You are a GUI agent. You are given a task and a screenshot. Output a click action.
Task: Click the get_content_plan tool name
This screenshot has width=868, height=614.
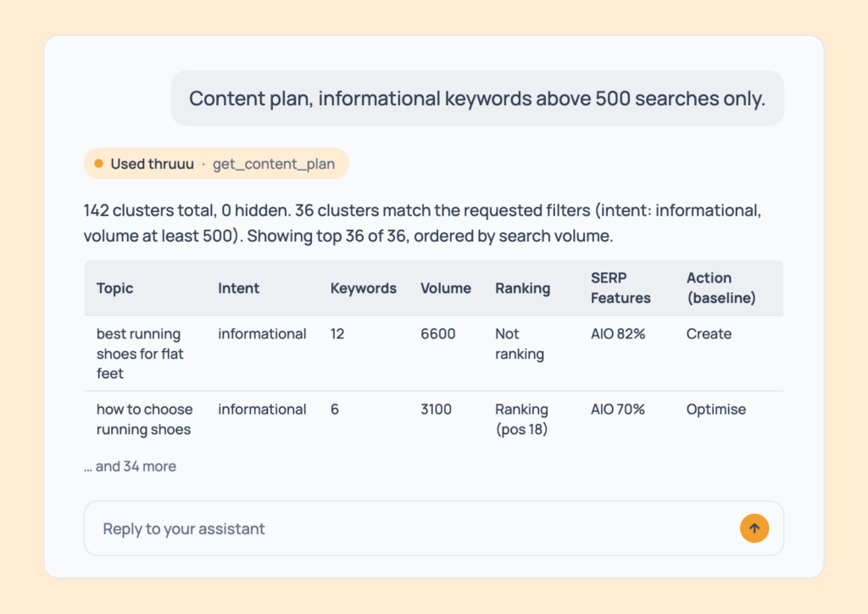click(274, 164)
